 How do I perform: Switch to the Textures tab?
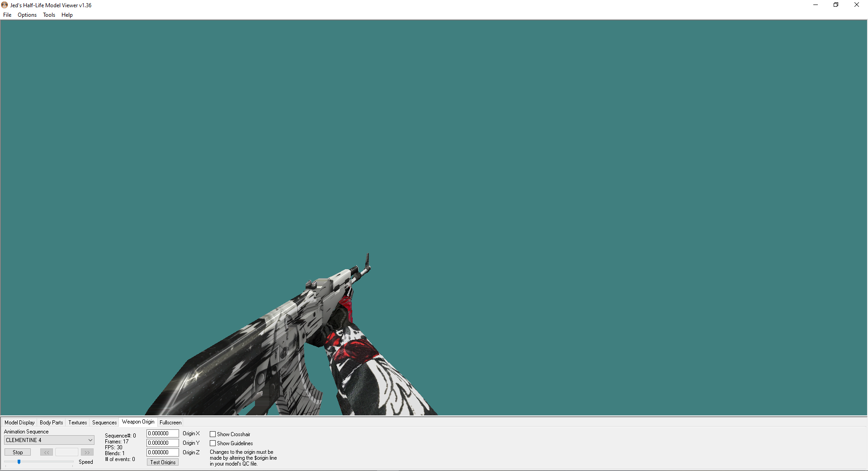(x=77, y=423)
